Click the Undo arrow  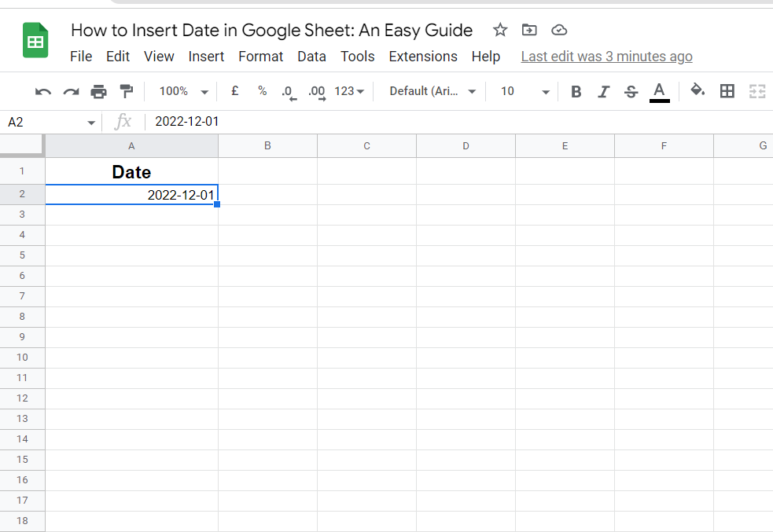pyautogui.click(x=43, y=92)
